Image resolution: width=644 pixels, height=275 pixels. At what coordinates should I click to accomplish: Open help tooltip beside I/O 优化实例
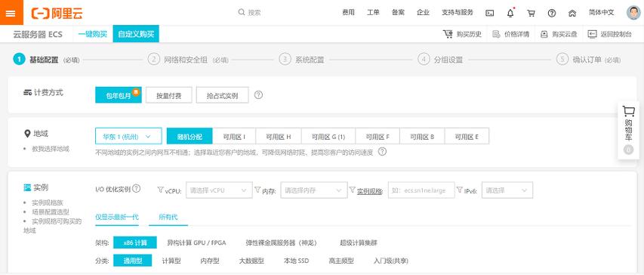[137, 188]
